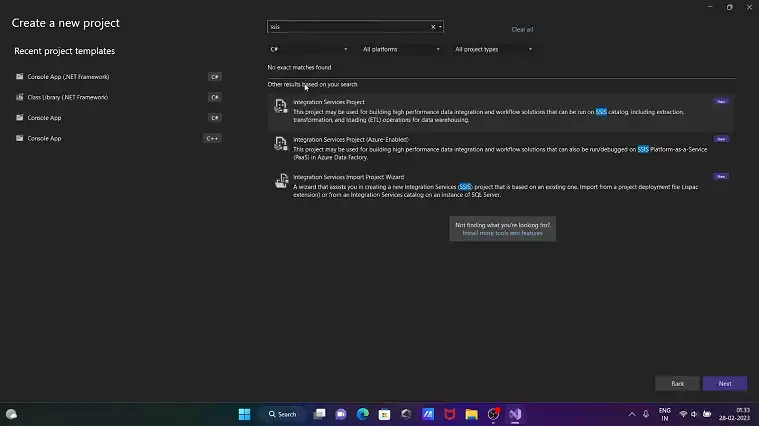
Task: Open the clock and date panel
Action: pyautogui.click(x=734, y=414)
